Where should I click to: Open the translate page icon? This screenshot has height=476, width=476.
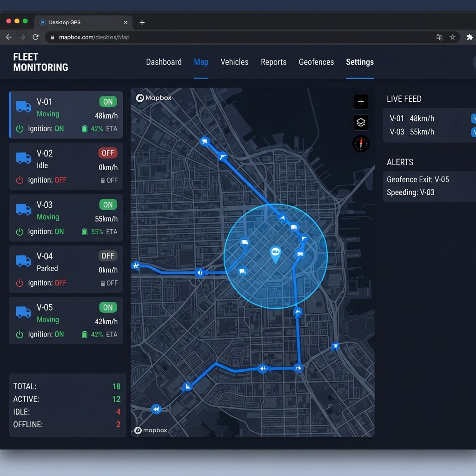point(439,37)
